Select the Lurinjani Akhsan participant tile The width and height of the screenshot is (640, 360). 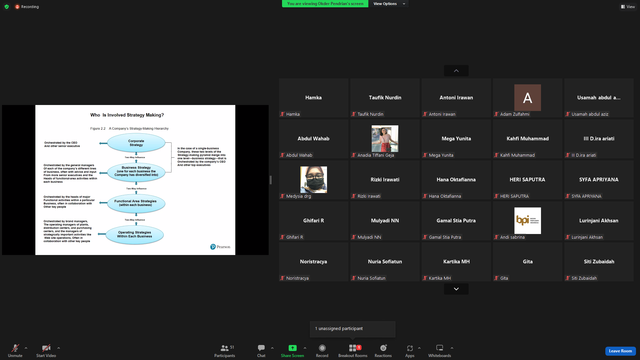599,221
